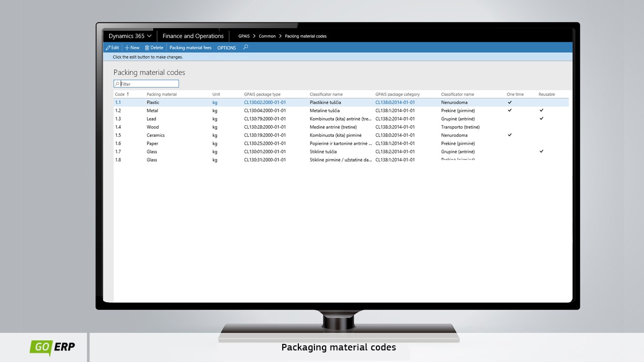Image resolution: width=644 pixels, height=362 pixels.
Task: Select code 1.8 cell
Action: (x=118, y=160)
